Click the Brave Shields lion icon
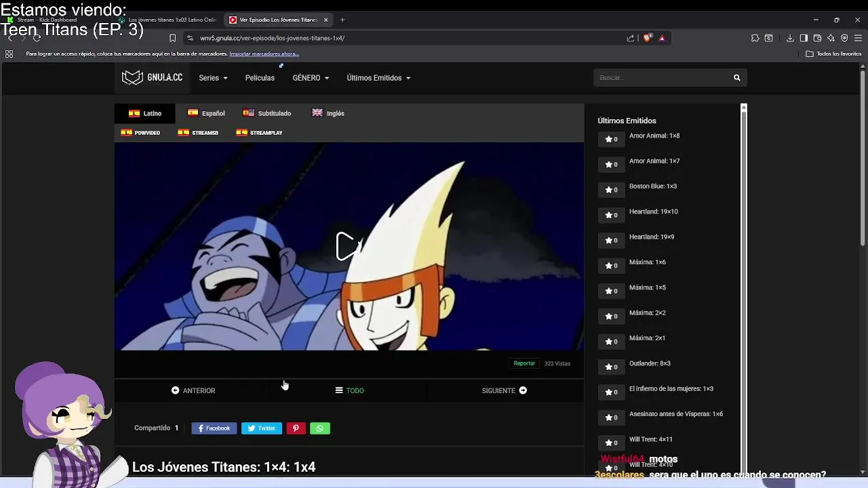Viewport: 868px width, 488px height. 647,38
